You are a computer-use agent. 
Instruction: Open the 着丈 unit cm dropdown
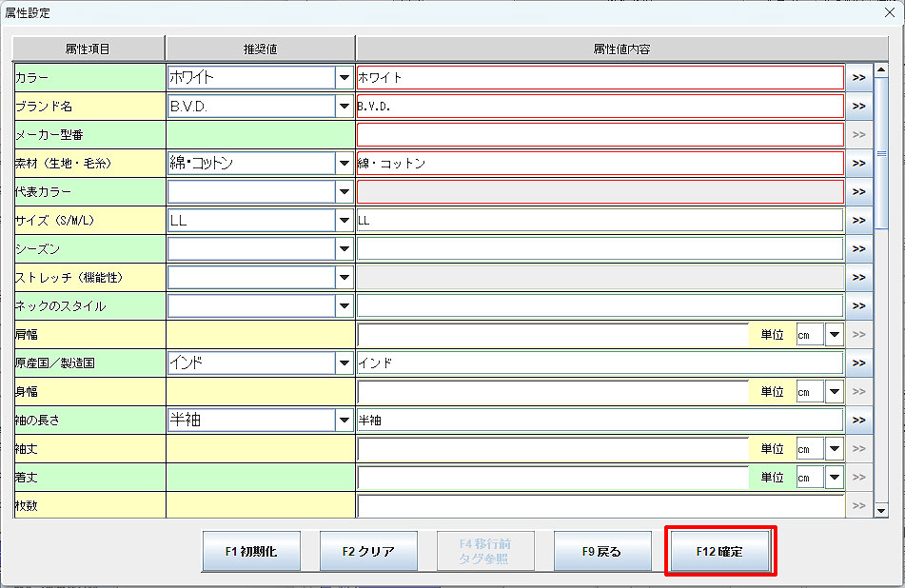coord(835,478)
